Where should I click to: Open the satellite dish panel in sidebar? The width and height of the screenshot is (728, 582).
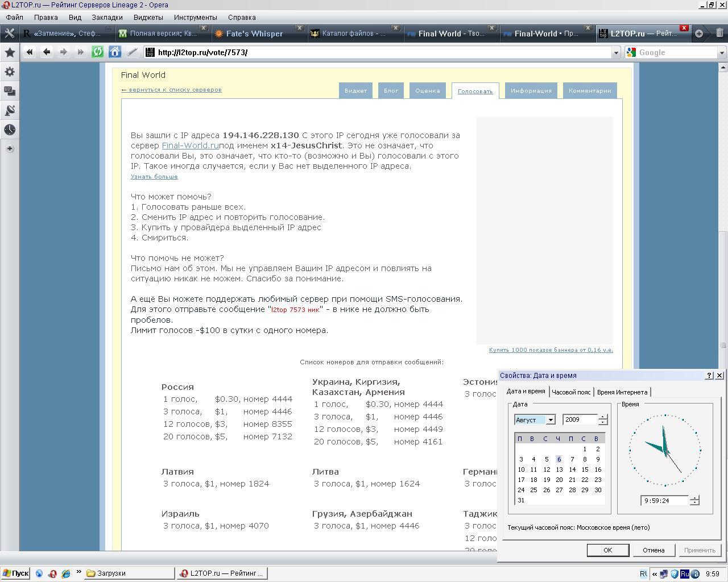(10, 110)
